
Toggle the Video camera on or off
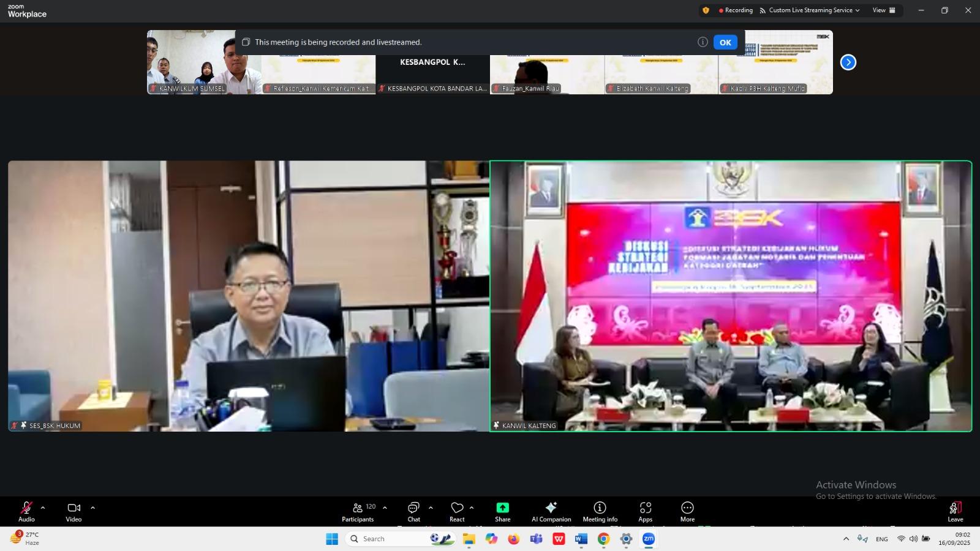[73, 512]
